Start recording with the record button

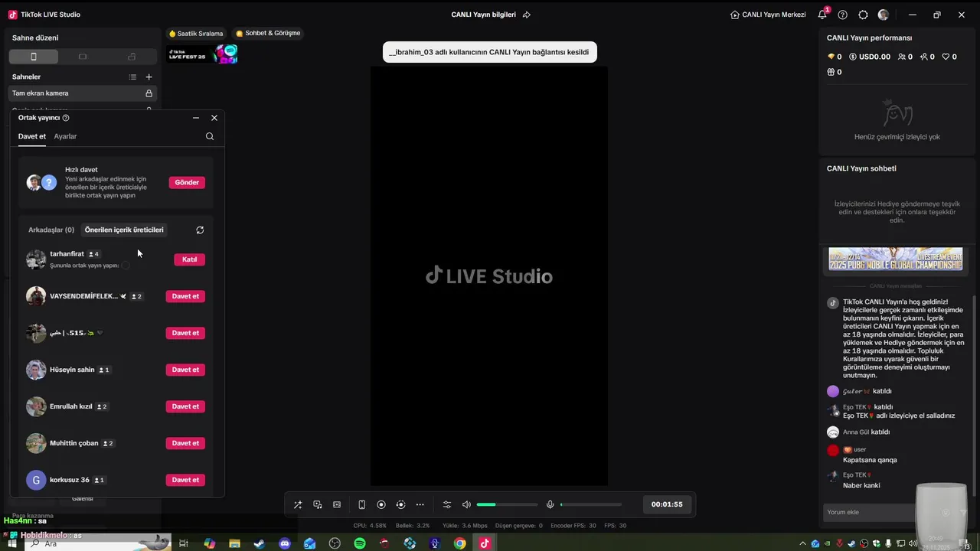tap(381, 504)
